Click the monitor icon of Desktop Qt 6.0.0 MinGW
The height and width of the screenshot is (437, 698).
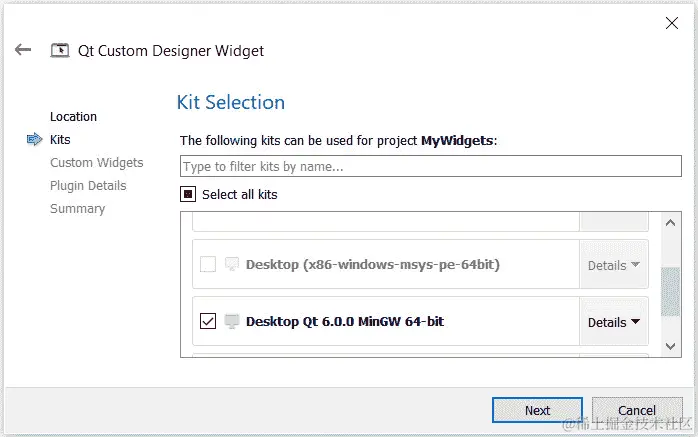231,321
